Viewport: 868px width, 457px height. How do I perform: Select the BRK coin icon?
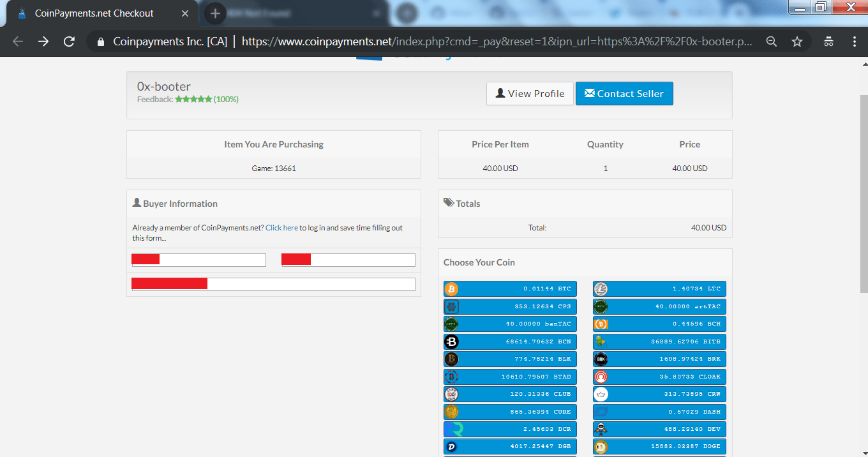coord(601,359)
